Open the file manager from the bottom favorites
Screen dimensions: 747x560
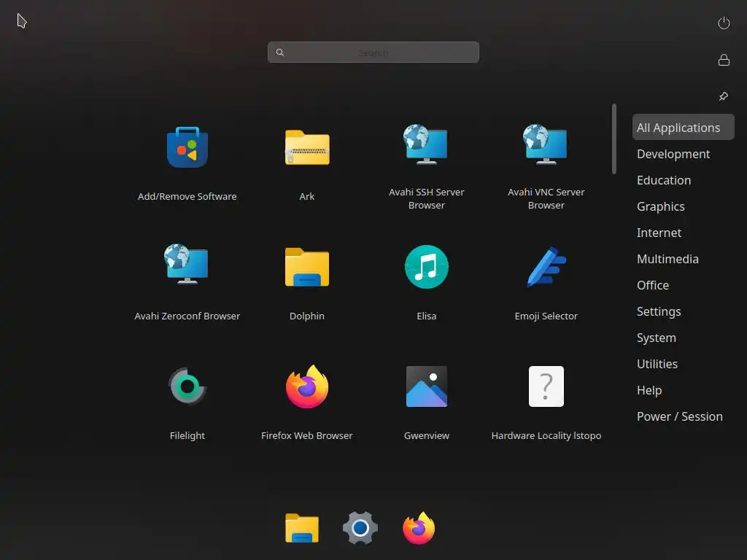(x=301, y=528)
